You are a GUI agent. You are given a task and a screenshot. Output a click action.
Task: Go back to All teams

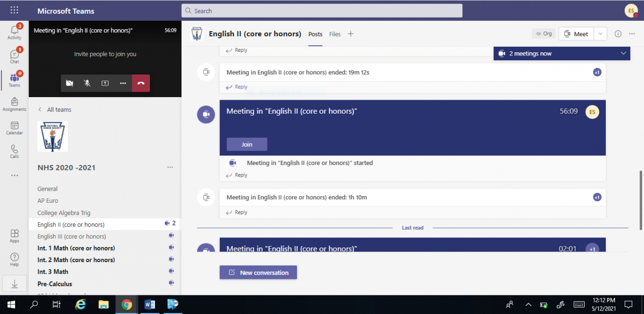pyautogui.click(x=55, y=109)
